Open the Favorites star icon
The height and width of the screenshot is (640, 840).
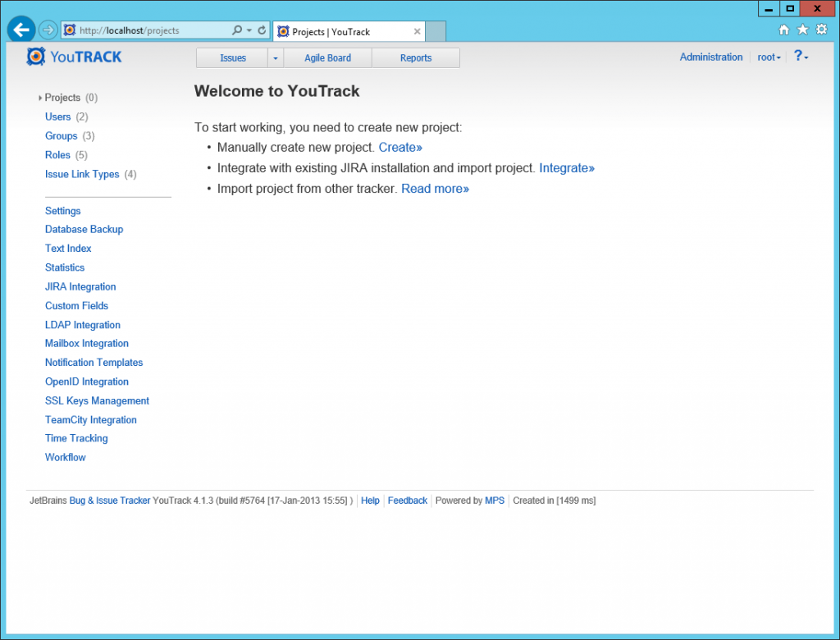tap(802, 30)
